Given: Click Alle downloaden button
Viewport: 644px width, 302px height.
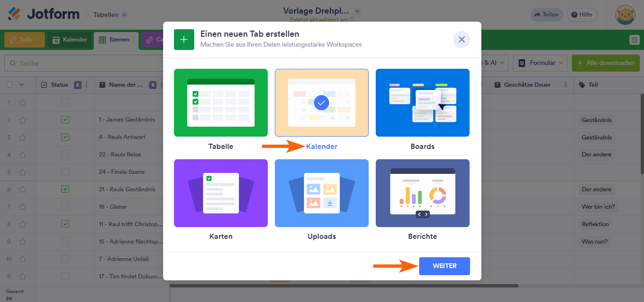Looking at the screenshot, I should [x=606, y=63].
